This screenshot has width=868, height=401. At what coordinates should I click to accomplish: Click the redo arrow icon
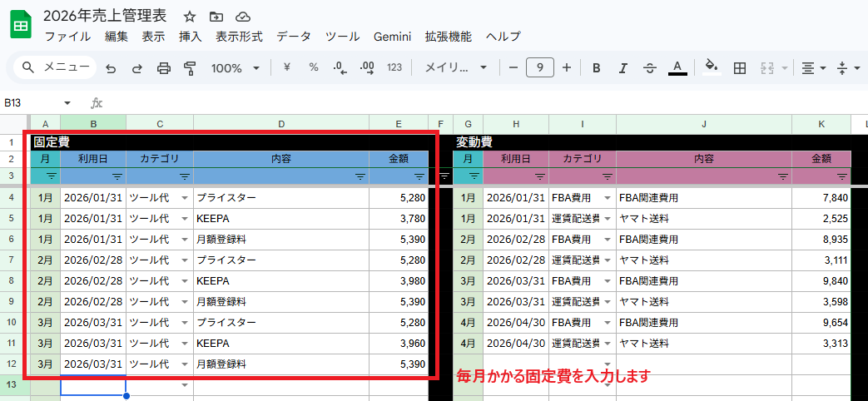click(137, 68)
